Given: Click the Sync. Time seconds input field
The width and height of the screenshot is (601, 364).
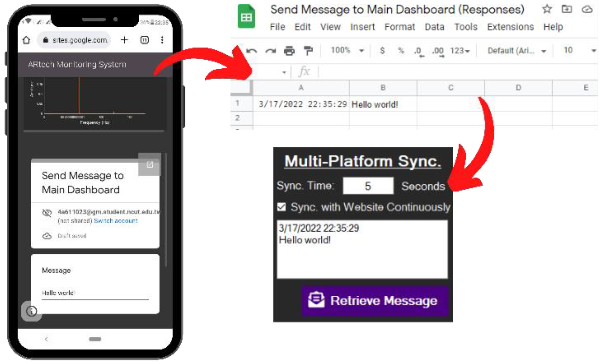Looking at the screenshot, I should 368,186.
